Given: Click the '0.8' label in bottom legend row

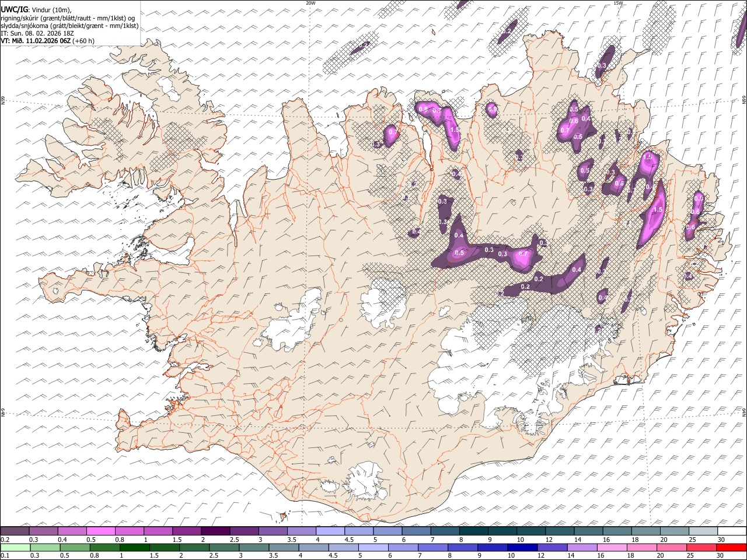Looking at the screenshot, I should point(94,556).
